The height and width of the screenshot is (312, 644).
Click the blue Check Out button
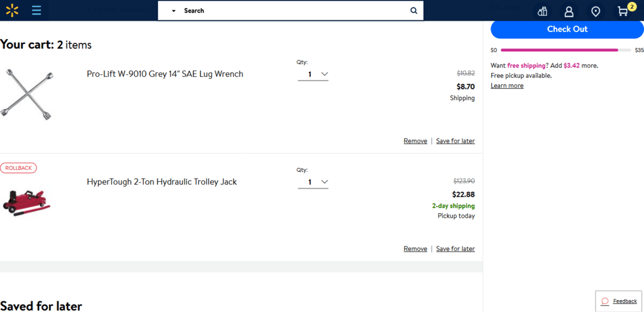pos(567,29)
